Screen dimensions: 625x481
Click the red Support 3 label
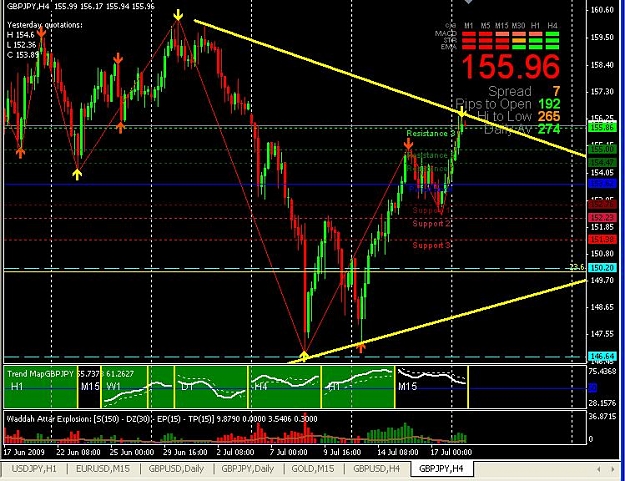click(x=431, y=245)
